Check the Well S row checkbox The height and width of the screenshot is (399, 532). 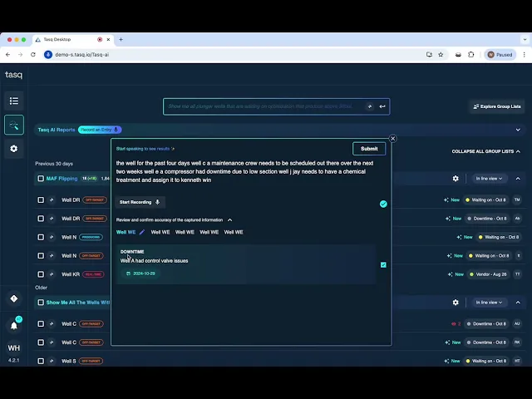(x=41, y=361)
